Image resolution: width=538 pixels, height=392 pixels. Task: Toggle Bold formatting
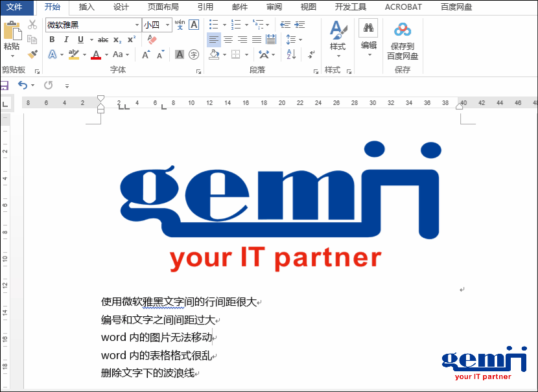(x=52, y=40)
